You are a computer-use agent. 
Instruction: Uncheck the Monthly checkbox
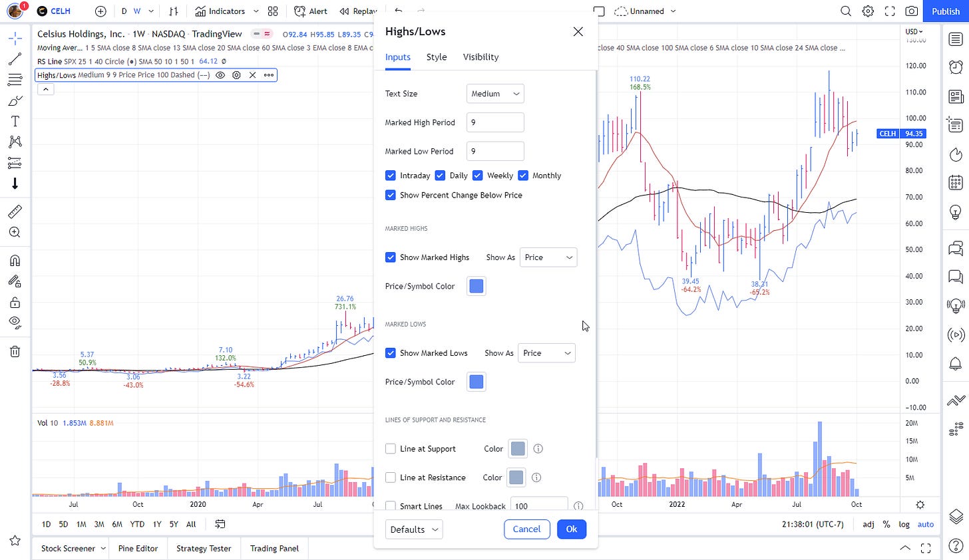pos(523,176)
